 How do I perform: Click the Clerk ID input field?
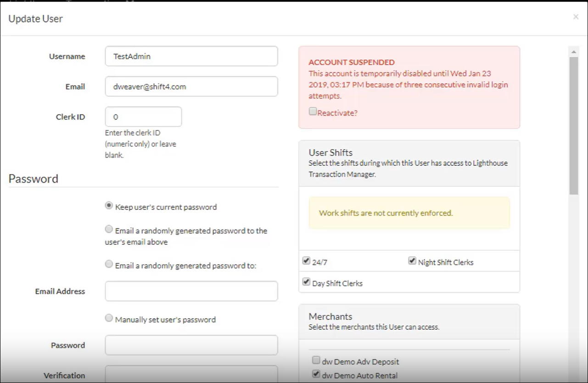click(x=143, y=117)
